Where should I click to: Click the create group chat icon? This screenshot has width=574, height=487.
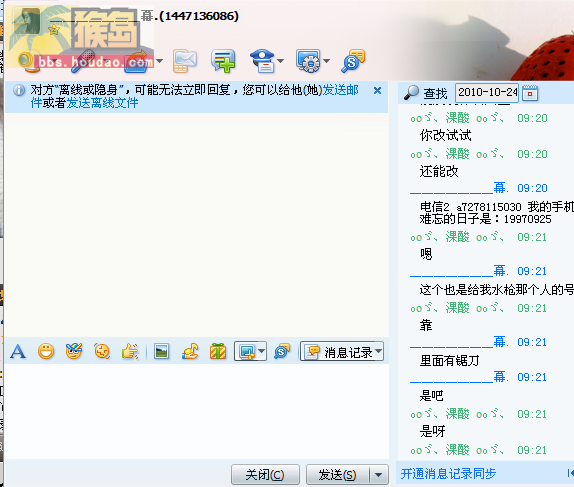(223, 60)
